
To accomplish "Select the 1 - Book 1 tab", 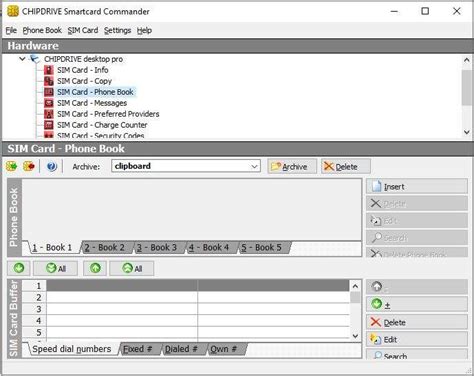I will pyautogui.click(x=52, y=248).
